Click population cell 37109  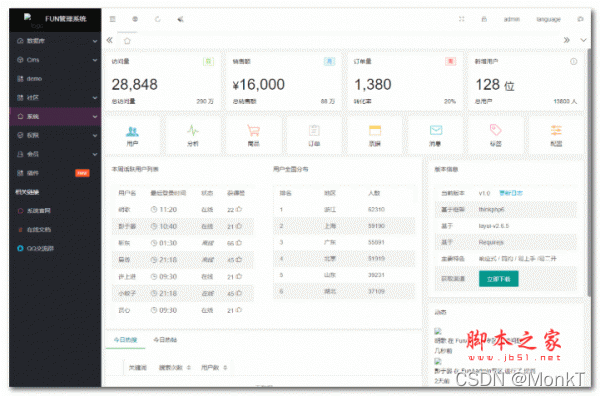point(376,292)
